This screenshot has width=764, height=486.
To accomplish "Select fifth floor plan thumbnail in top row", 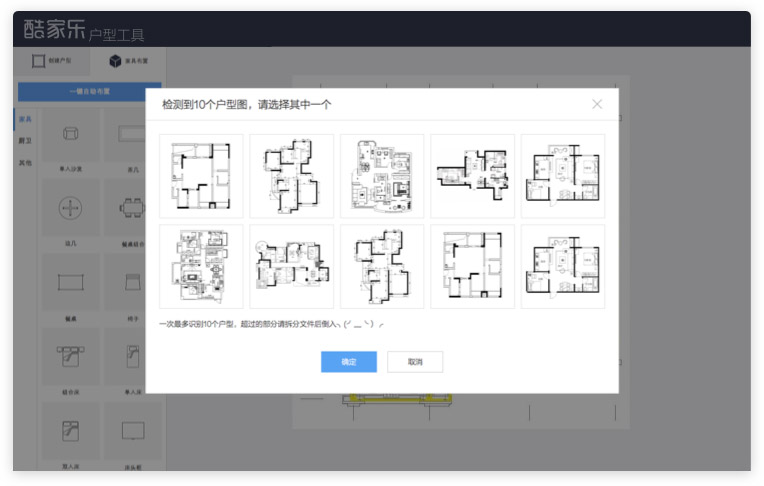I will (x=563, y=176).
